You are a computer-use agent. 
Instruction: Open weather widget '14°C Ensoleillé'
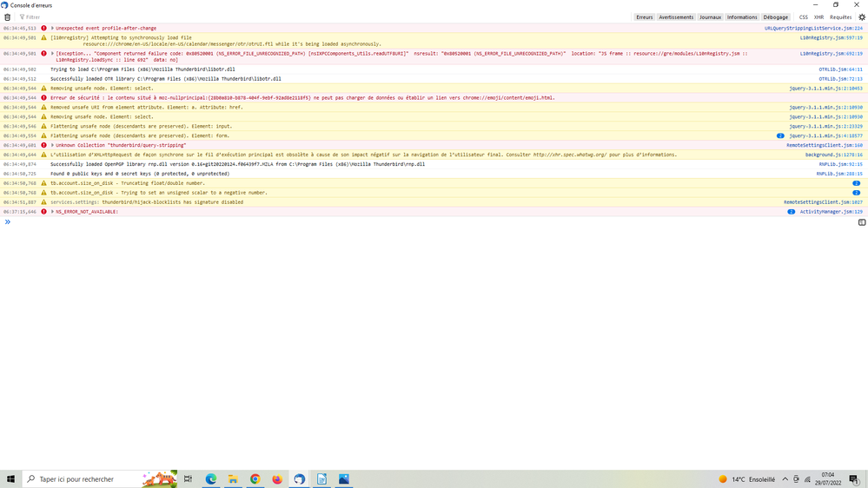747,479
